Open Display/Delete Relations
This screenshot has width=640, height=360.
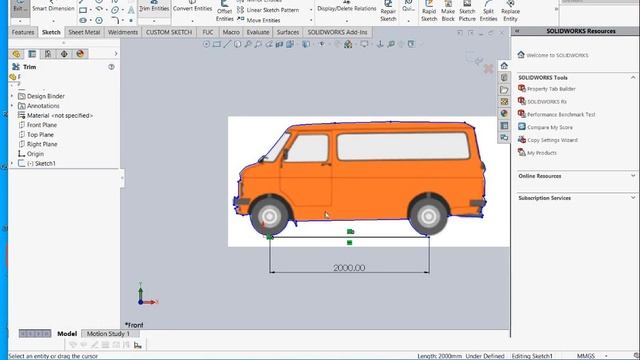[x=347, y=8]
